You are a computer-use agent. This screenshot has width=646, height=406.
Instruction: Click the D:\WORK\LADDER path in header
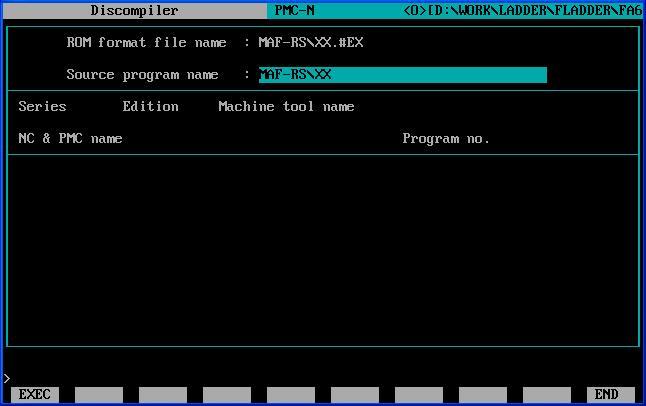coord(523,10)
